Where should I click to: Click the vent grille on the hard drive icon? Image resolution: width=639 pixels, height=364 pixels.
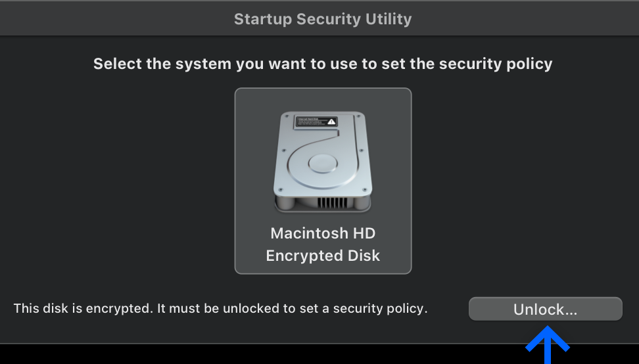[x=332, y=202]
